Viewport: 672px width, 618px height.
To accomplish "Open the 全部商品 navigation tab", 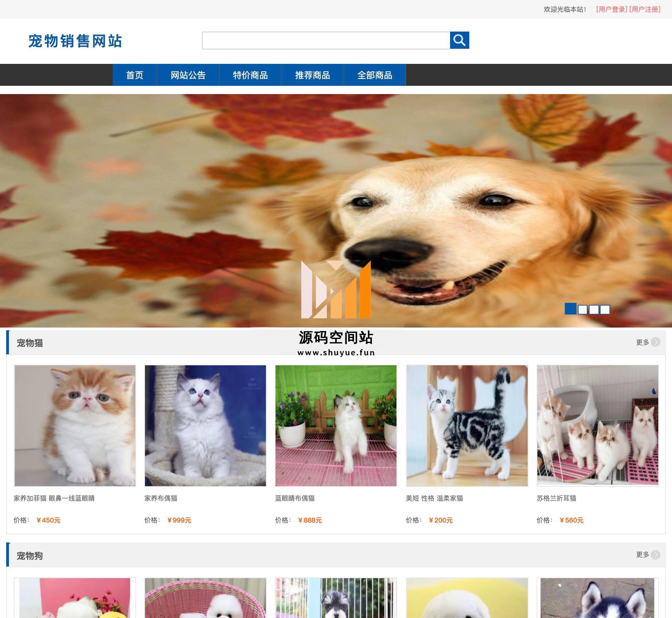I will pos(375,75).
